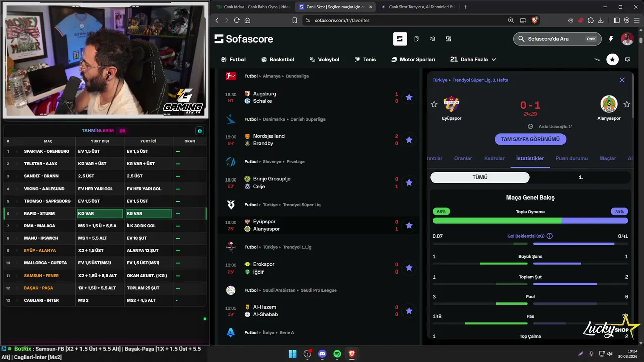Open Spotify from the taskbar
Screen dimensions: 644x362
[x=337, y=354]
